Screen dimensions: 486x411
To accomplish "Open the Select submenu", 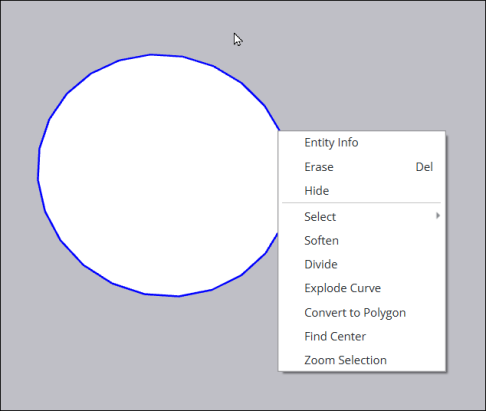I will 362,217.
